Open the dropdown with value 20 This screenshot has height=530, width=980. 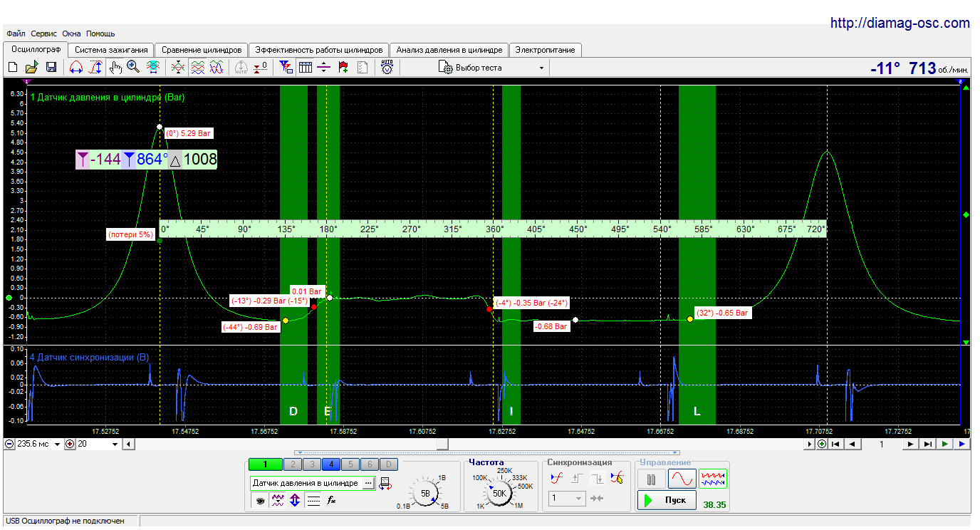(x=115, y=445)
